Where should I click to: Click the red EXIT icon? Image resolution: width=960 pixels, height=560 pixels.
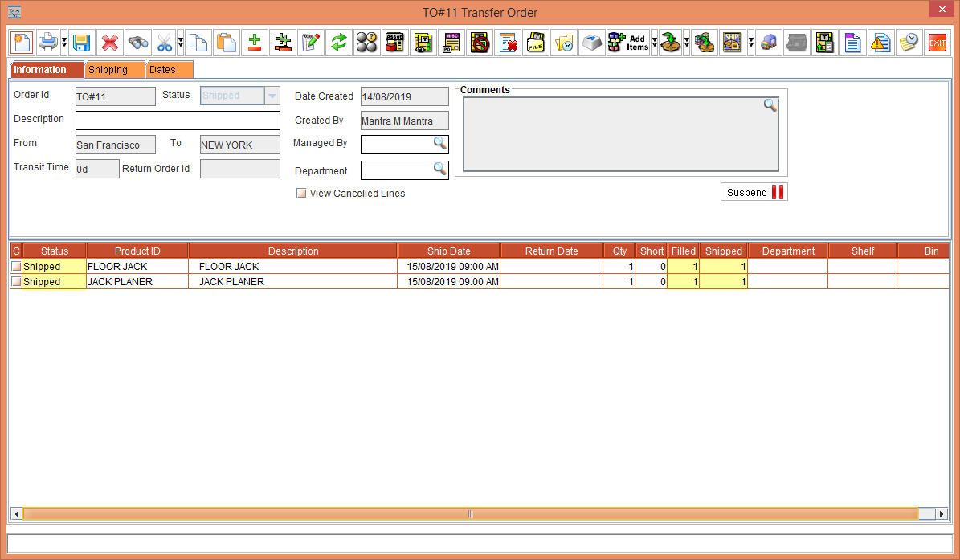point(937,43)
